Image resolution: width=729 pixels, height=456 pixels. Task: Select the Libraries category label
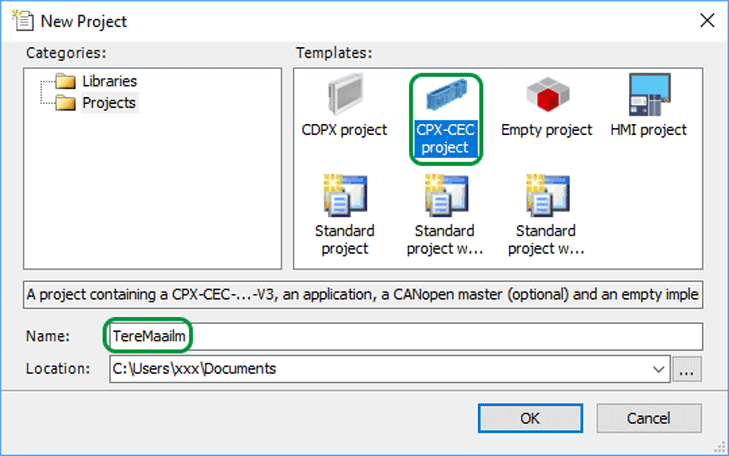[110, 81]
